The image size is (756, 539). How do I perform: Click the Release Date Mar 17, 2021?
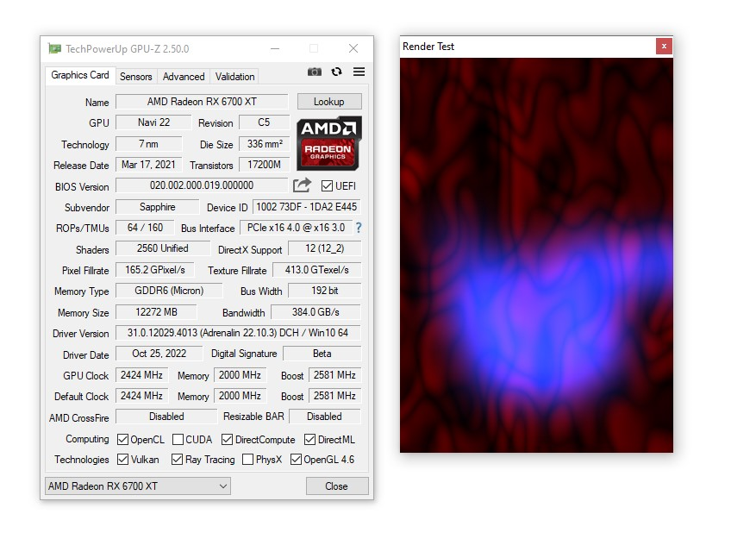[x=148, y=165]
